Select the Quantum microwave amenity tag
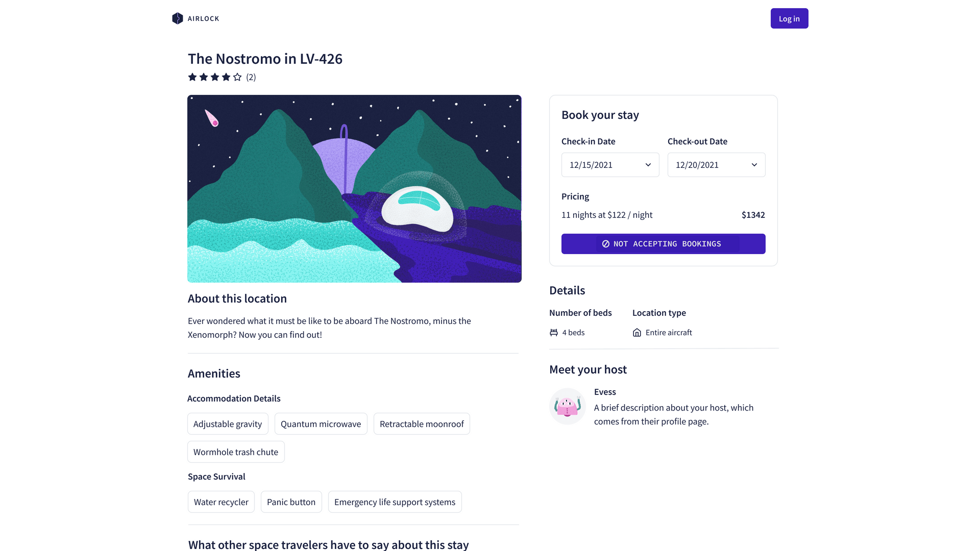 point(321,424)
